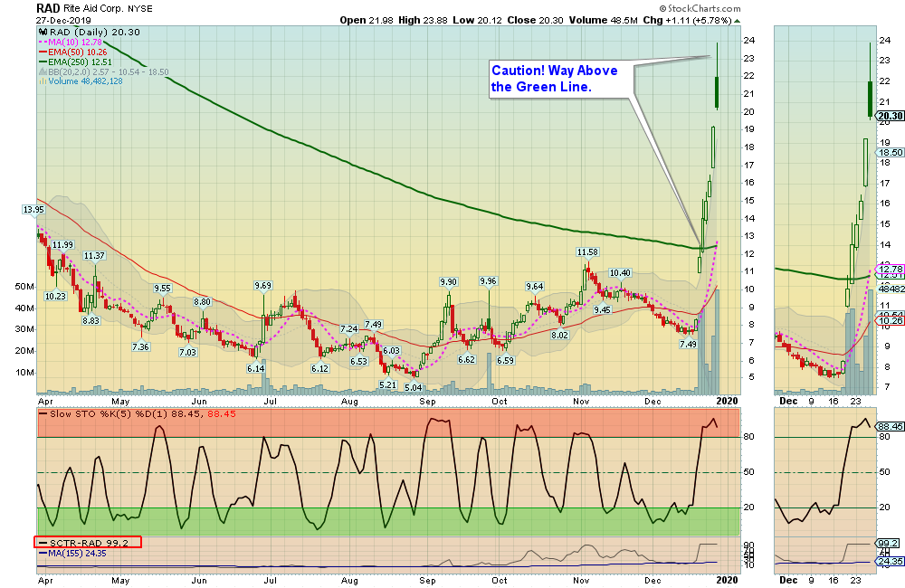The width and height of the screenshot is (905, 588).
Task: Click the 6.03 price label
Action: coord(391,350)
